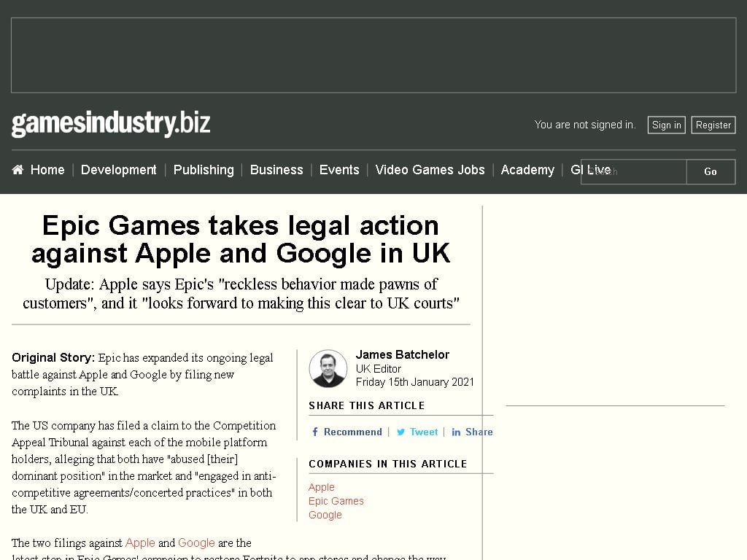Open James Batchelor's author photo

328,368
